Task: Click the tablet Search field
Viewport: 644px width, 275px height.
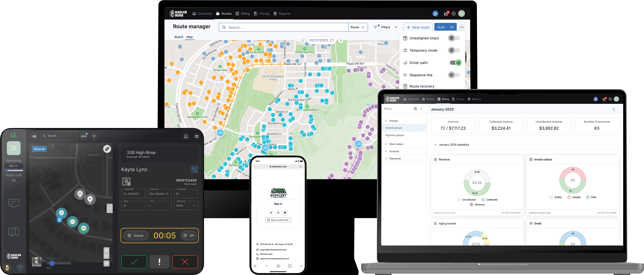Action: 59,136
